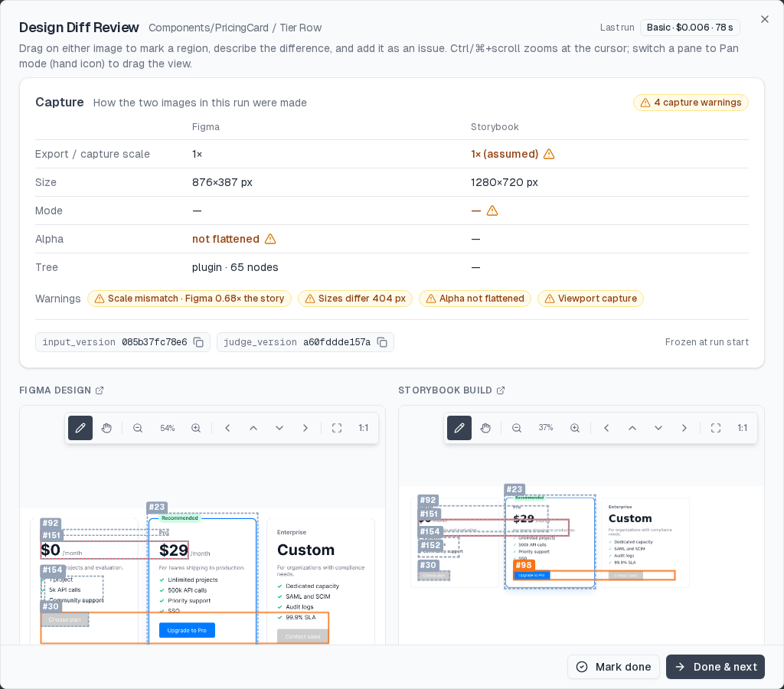Zoom out the Storybook build pane

pyautogui.click(x=517, y=428)
